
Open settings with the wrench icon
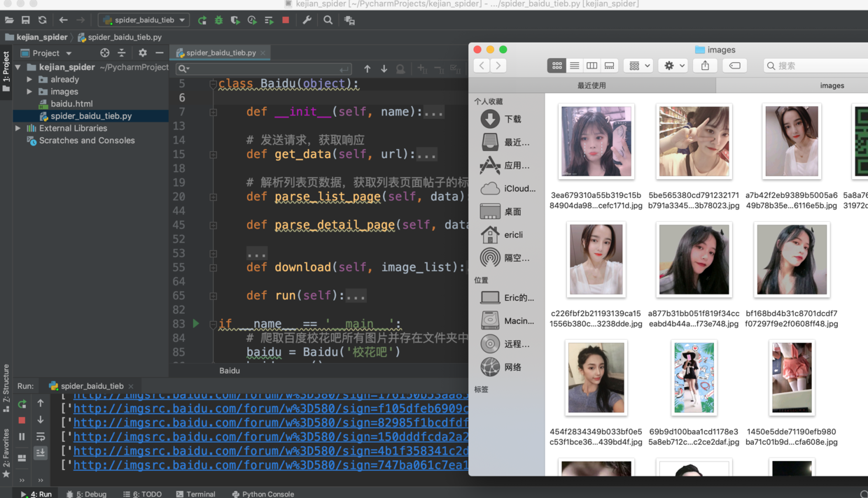click(307, 20)
